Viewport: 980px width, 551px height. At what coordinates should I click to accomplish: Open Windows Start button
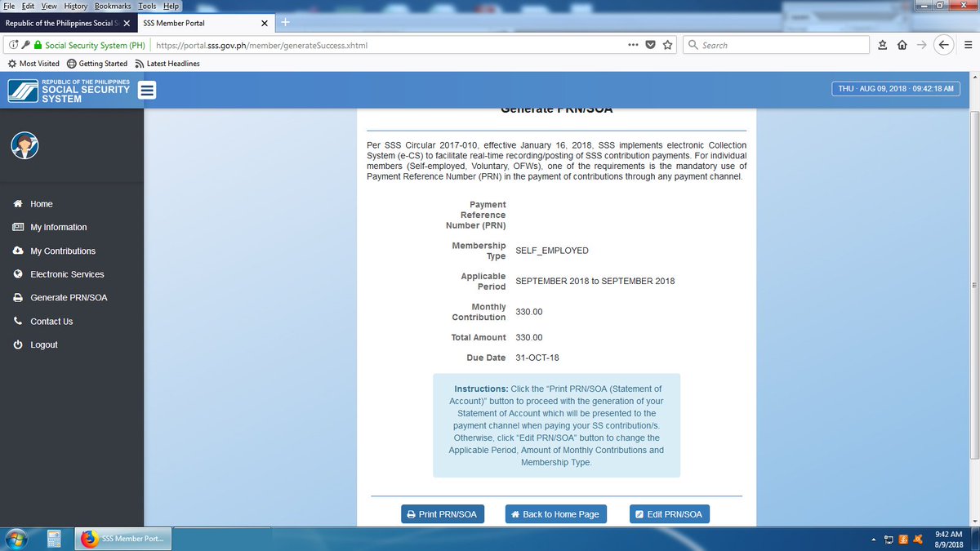[16, 538]
